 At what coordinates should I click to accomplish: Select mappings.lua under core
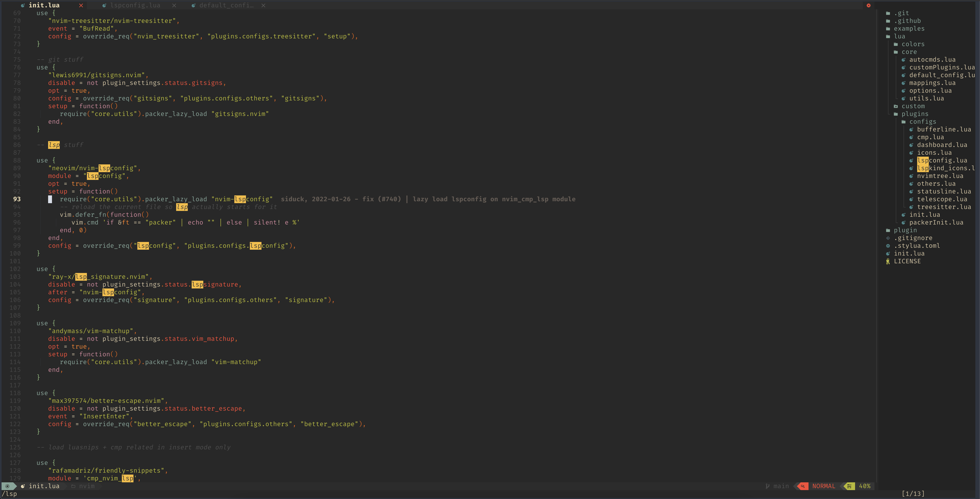[932, 83]
